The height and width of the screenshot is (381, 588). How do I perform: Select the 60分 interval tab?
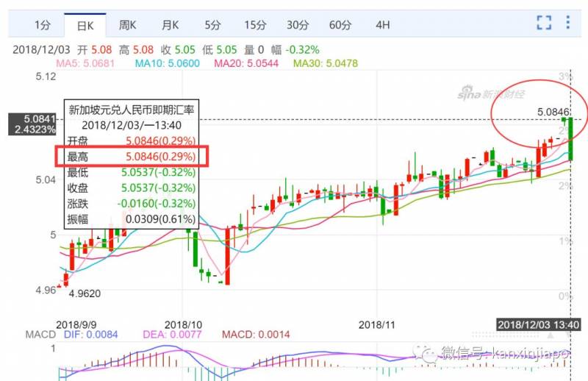[340, 25]
